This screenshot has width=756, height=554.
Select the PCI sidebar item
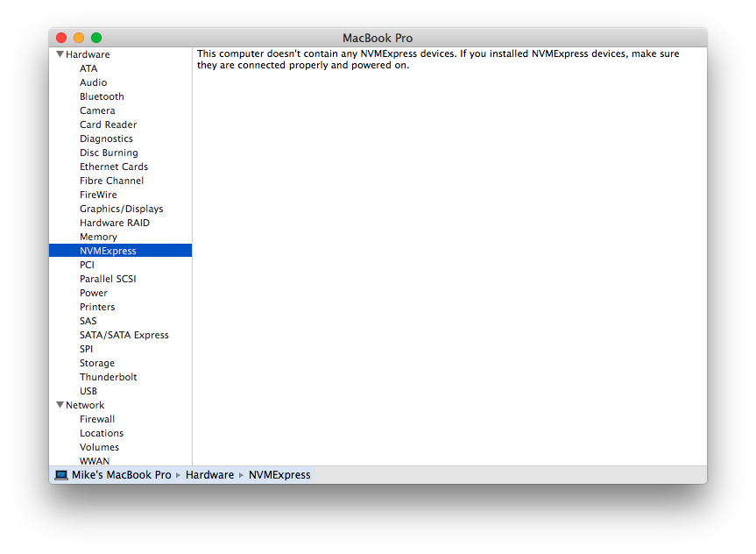pyautogui.click(x=87, y=265)
